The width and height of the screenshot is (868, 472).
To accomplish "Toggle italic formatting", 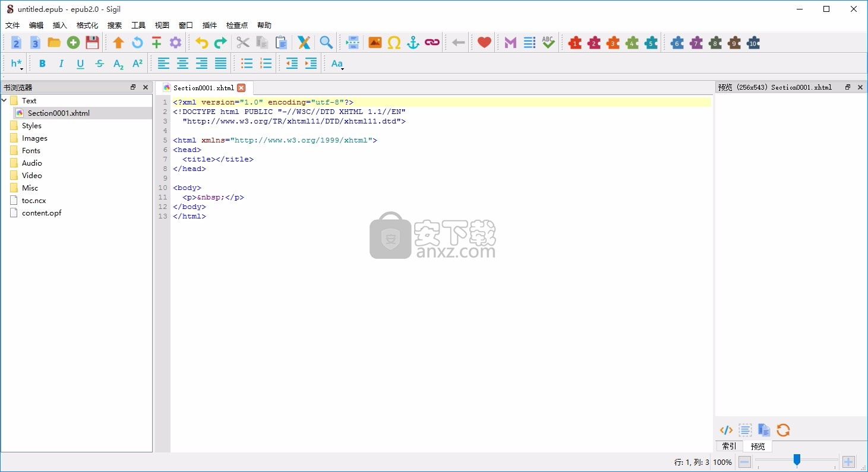I will (61, 64).
